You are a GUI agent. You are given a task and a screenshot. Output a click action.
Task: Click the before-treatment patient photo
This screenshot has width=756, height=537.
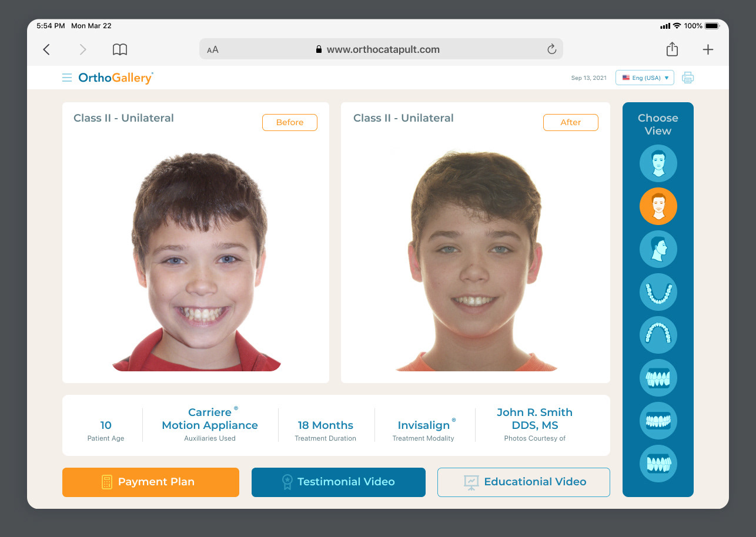tap(197, 261)
